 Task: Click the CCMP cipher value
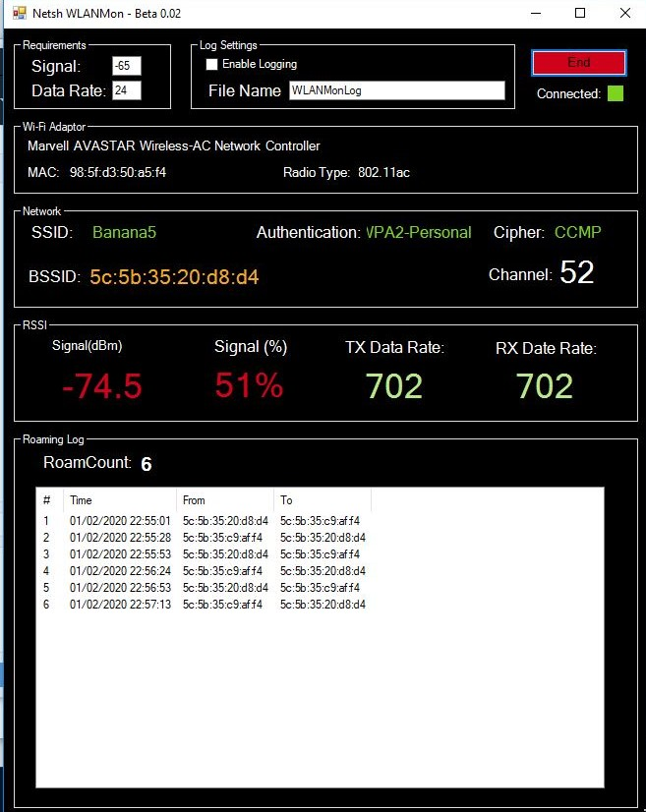click(577, 233)
